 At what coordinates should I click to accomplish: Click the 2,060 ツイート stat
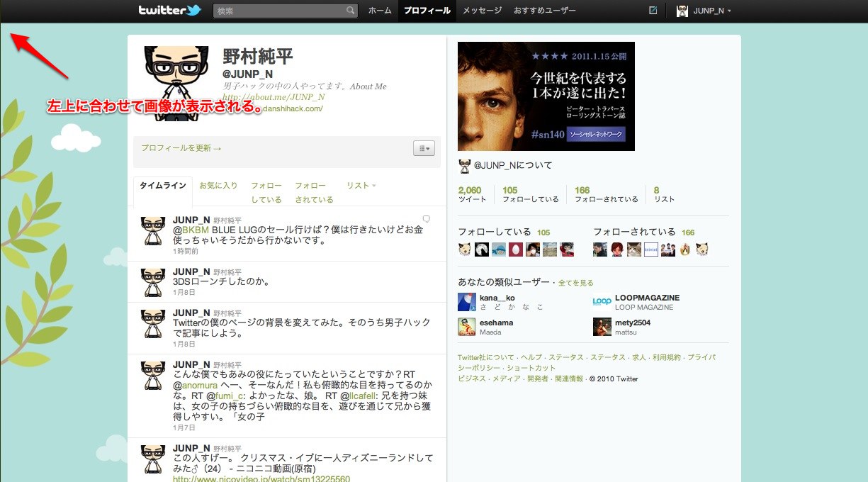[x=472, y=194]
